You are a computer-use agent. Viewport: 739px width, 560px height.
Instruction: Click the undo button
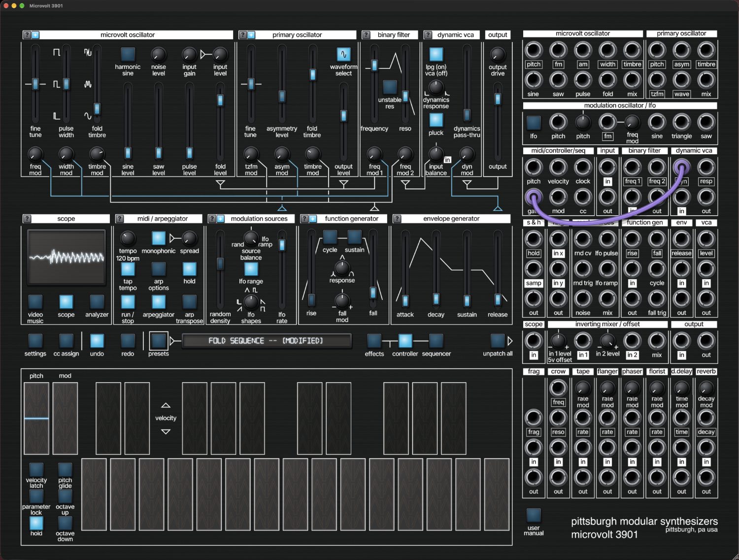pyautogui.click(x=97, y=341)
